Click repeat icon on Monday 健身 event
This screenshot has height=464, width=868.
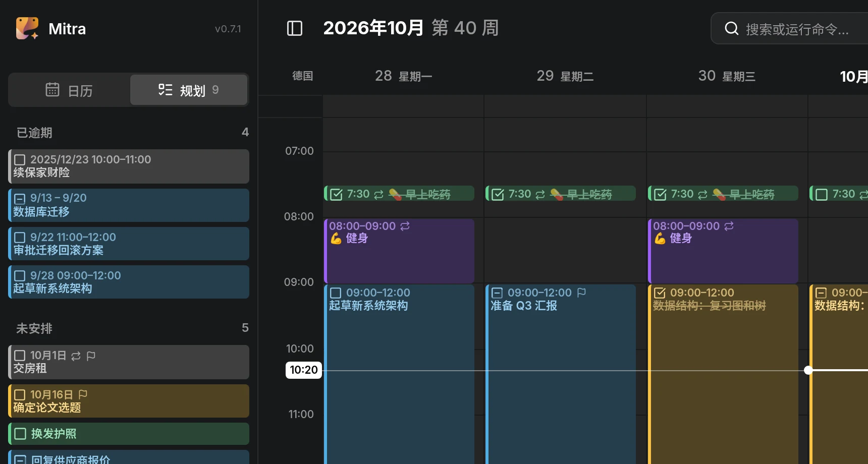(405, 226)
